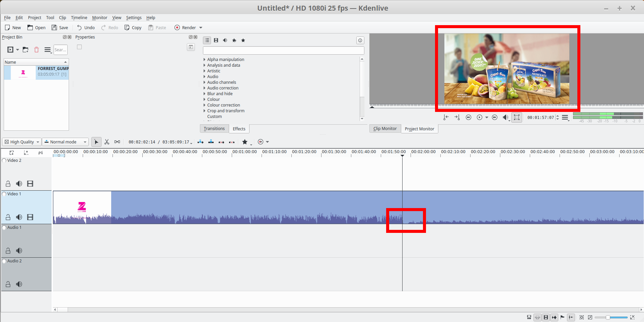
Task: Show effect info panel
Action: (360, 41)
